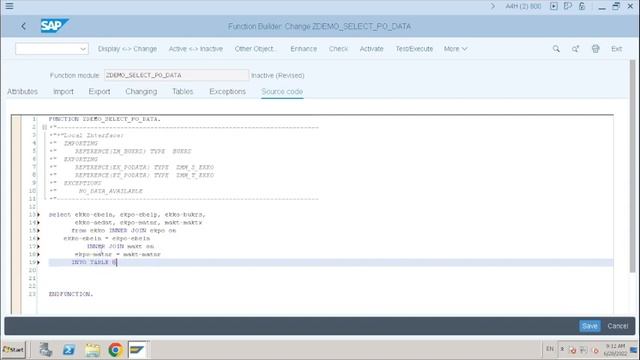Click the vertical scrollbar on the right
Viewport: 640px width, 360px height.
pos(632,166)
